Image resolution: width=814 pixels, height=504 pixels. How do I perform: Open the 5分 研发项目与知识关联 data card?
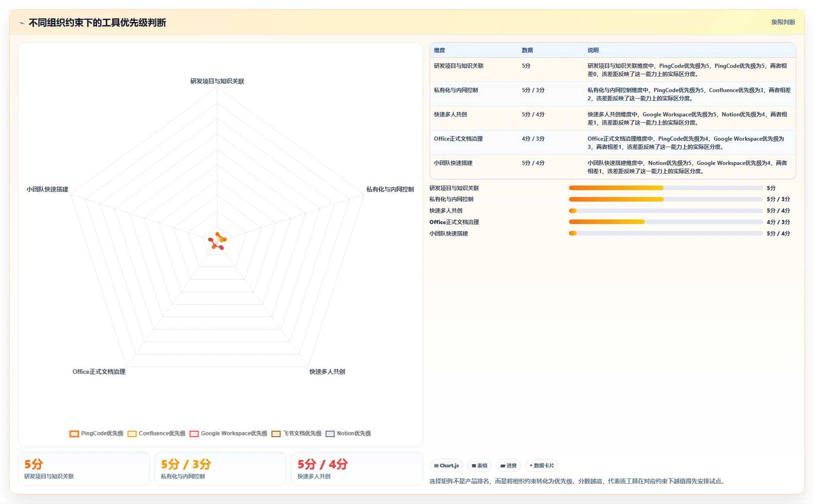click(x=84, y=469)
